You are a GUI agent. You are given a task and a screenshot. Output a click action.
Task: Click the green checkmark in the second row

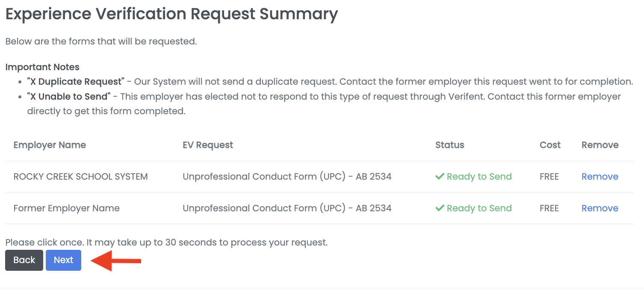tap(440, 208)
